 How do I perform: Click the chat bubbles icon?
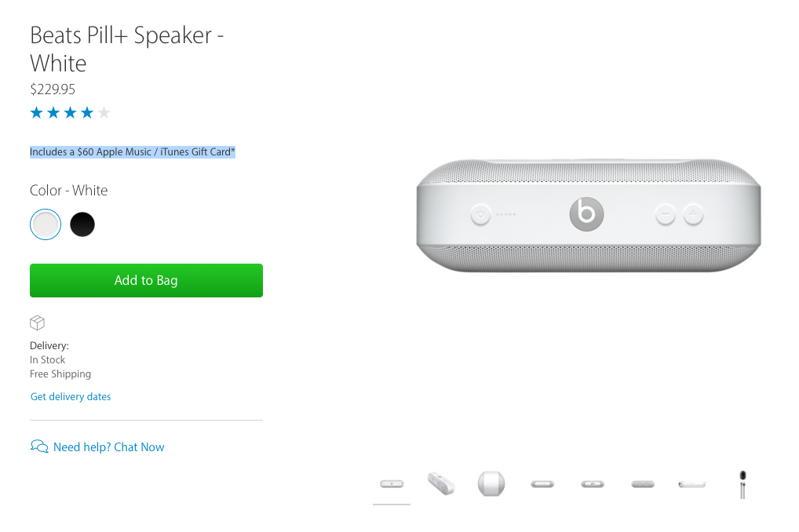38,446
